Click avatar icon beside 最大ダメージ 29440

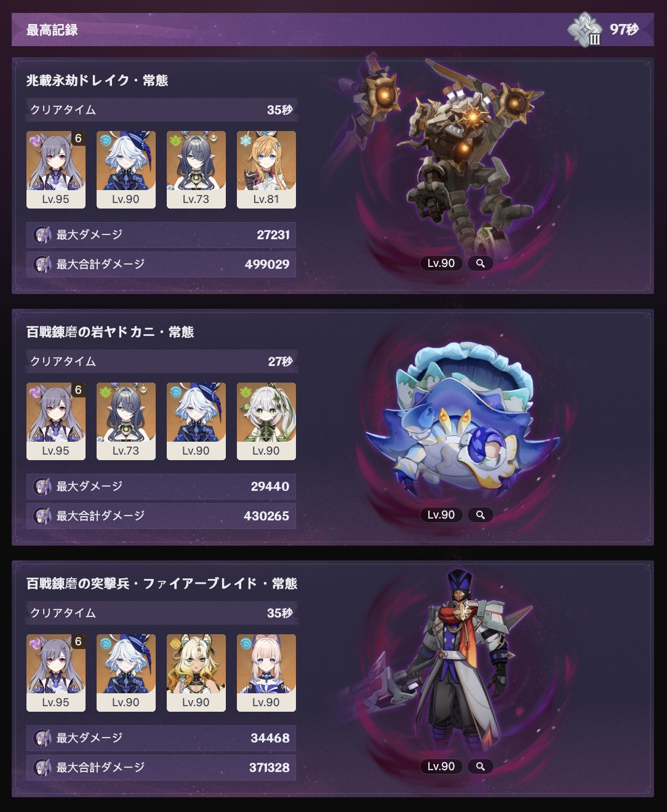(42, 486)
